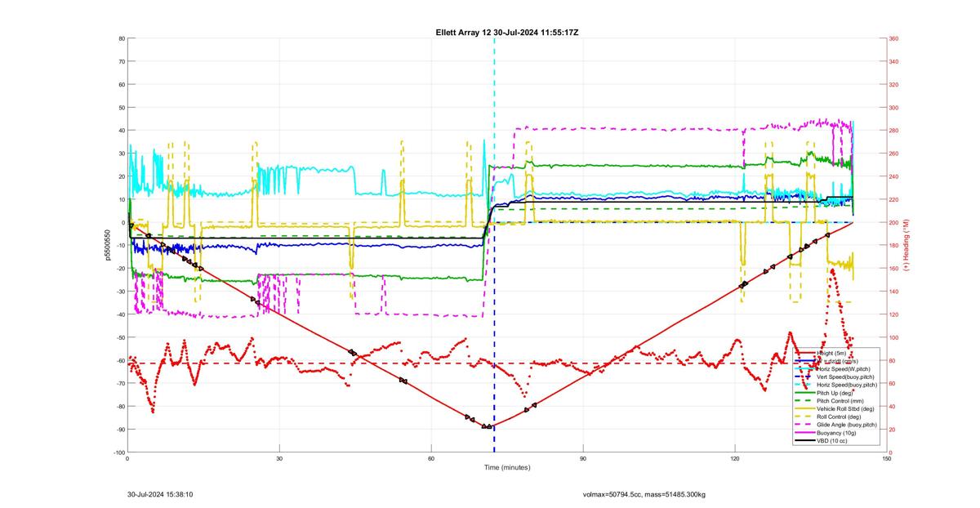Click the (+) Heading (°M) right axis label
980x508 pixels.
click(x=906, y=245)
